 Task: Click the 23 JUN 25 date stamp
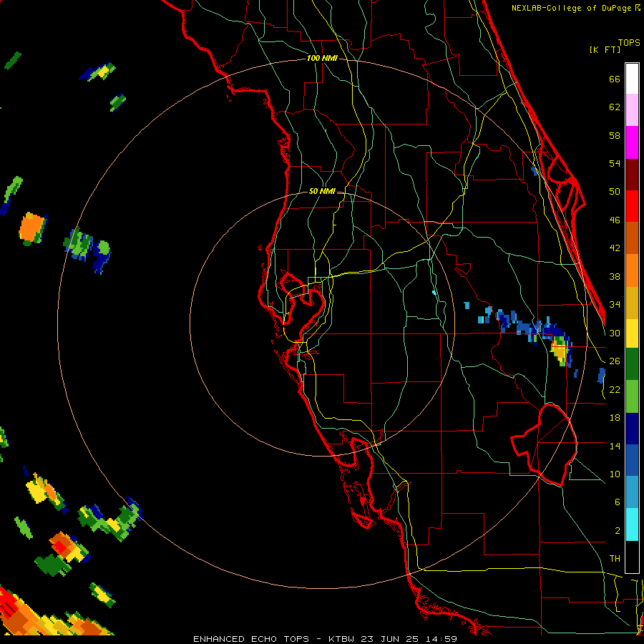click(390, 639)
